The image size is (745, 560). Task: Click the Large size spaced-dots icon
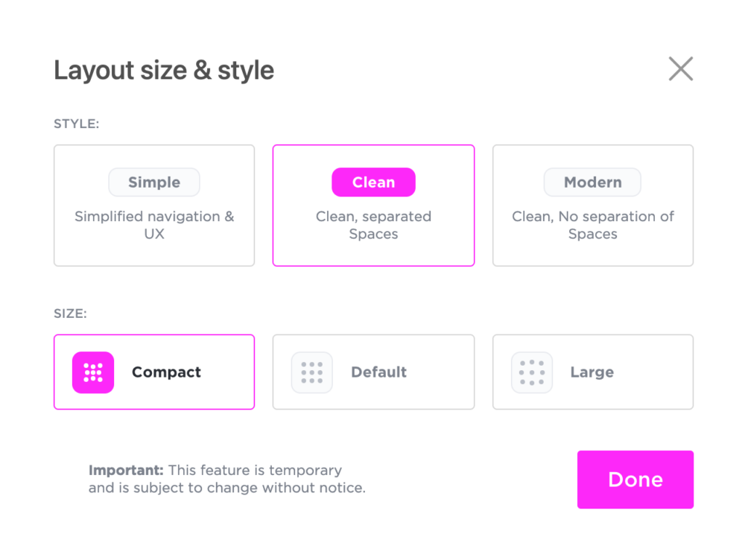[x=532, y=372]
